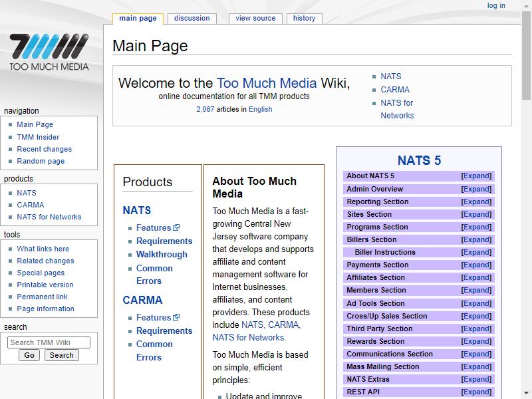Expand the Cross/Up Sales Section row
This screenshot has width=532, height=399.
pos(476,316)
